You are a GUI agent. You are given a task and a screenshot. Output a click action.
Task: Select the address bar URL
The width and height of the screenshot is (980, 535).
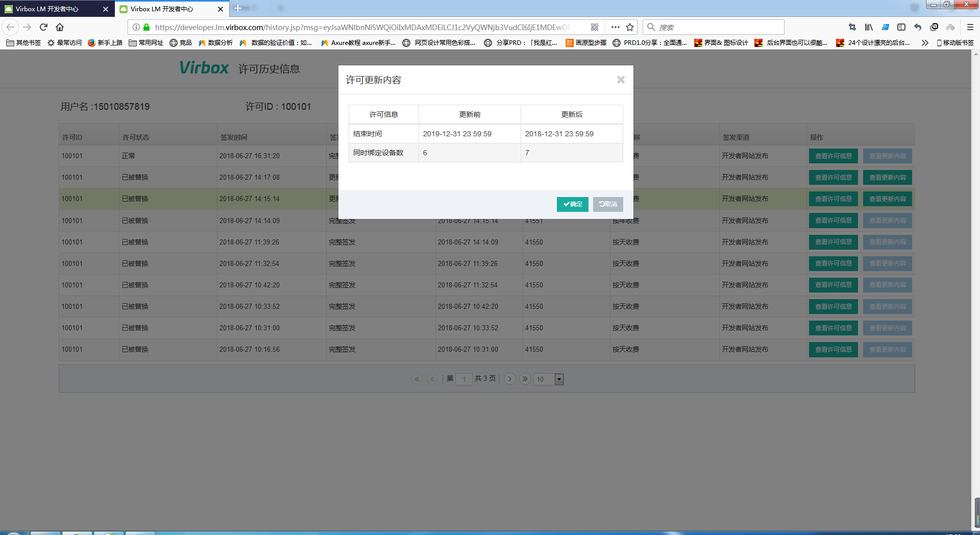[362, 27]
